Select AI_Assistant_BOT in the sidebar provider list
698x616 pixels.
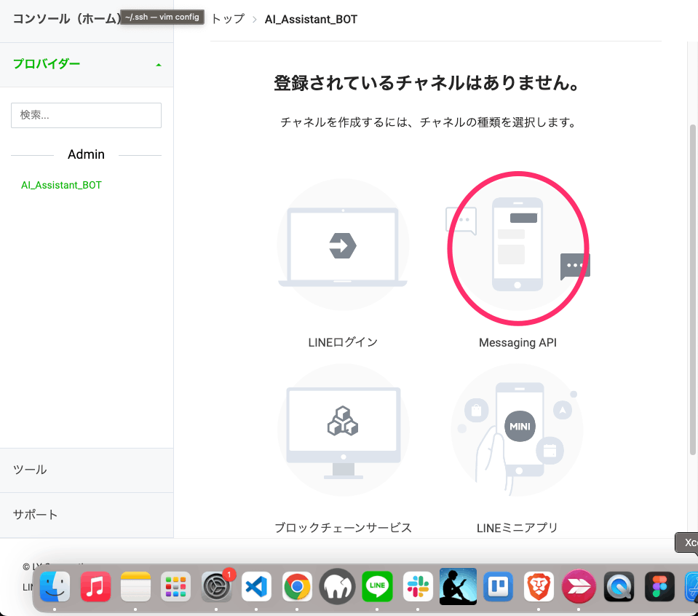pyautogui.click(x=61, y=185)
